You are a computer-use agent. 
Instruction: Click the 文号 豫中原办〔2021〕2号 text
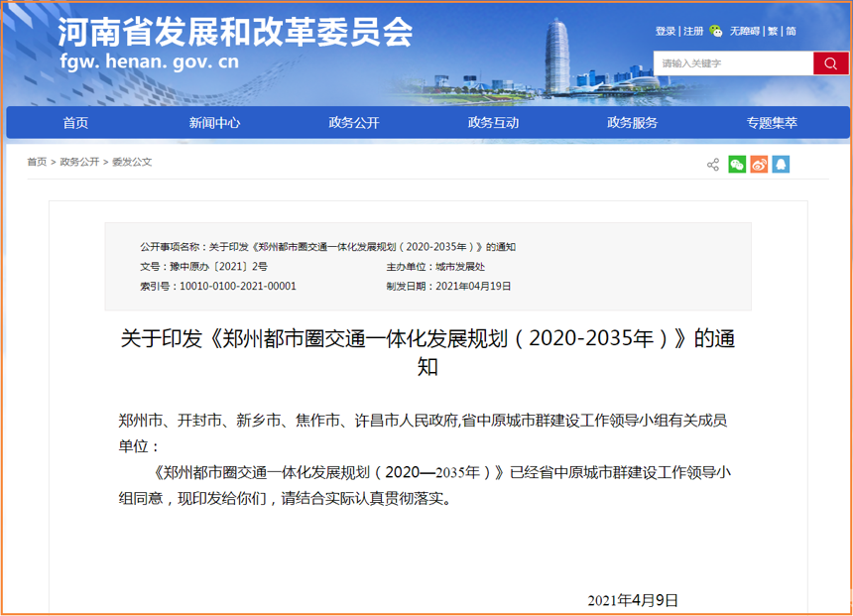[x=203, y=267]
